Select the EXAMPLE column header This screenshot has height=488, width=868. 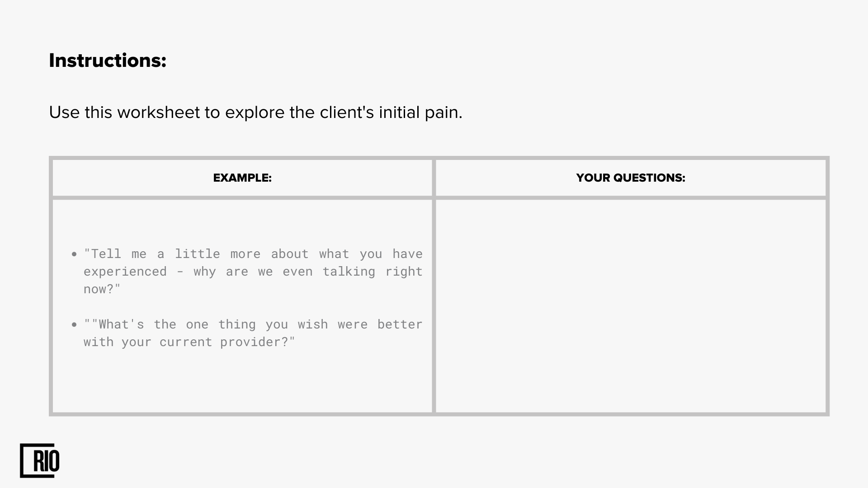[x=242, y=178]
